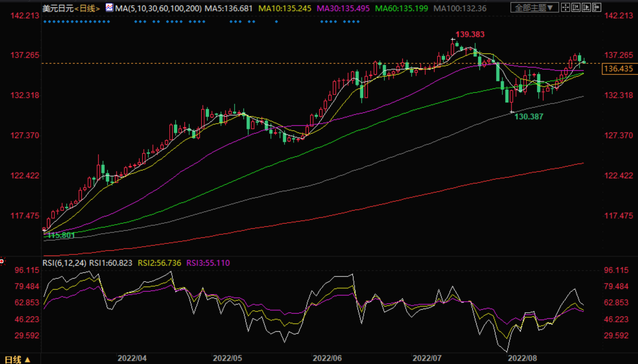Select the magenta MA30 legend value
Viewport: 638px width, 364px height.
click(343, 8)
